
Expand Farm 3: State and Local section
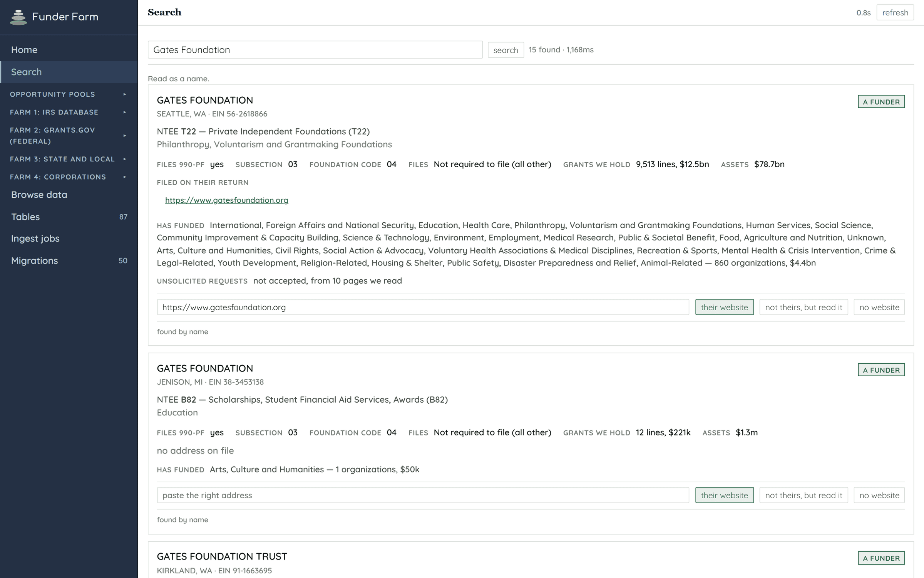pyautogui.click(x=69, y=159)
